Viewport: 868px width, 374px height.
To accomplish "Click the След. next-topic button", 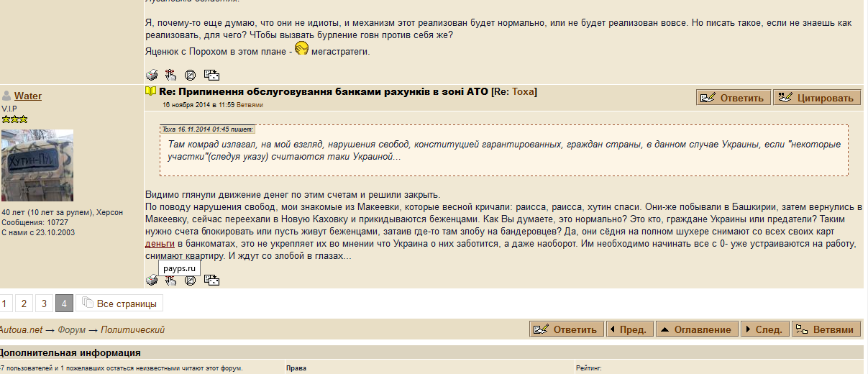I will pos(764,329).
